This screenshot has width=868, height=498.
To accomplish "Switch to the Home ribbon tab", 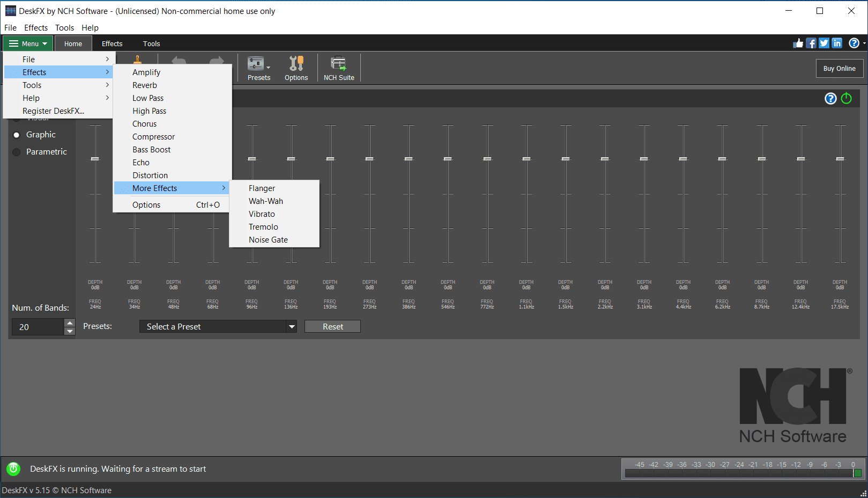I will [73, 44].
